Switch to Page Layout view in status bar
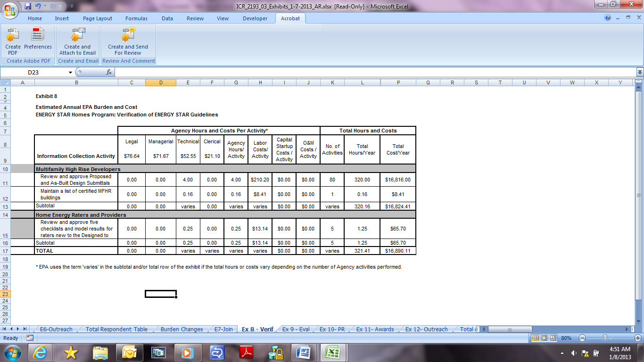 click(x=545, y=338)
